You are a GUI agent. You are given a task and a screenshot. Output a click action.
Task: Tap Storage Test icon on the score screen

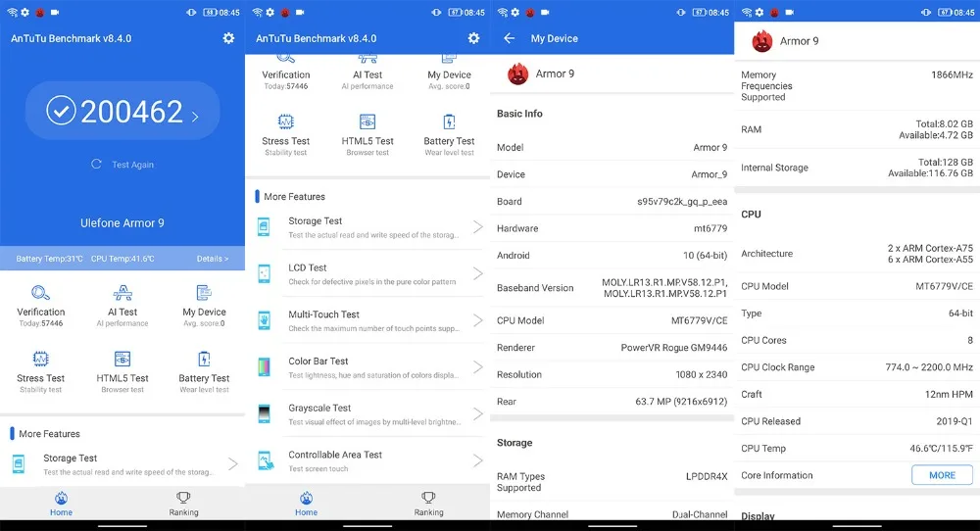coord(19,463)
